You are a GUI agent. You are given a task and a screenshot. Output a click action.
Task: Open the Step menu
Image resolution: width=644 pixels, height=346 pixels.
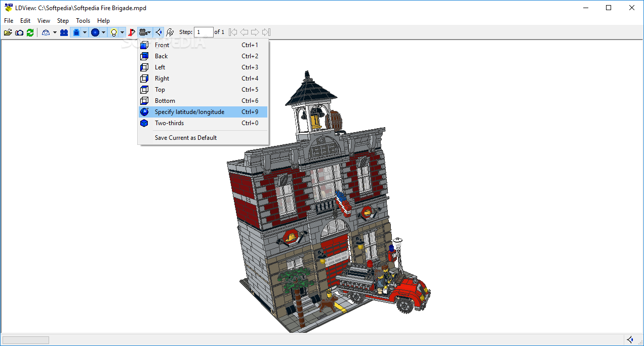coord(63,21)
